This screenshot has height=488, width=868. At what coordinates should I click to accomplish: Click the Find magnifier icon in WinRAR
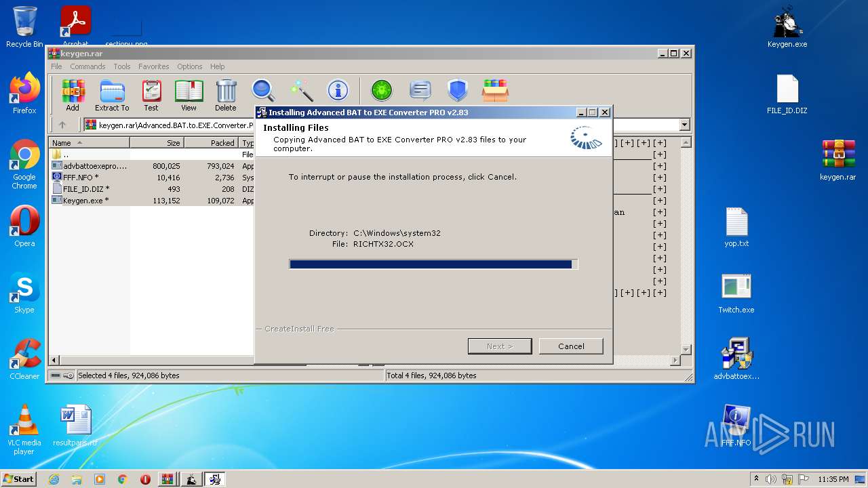263,90
